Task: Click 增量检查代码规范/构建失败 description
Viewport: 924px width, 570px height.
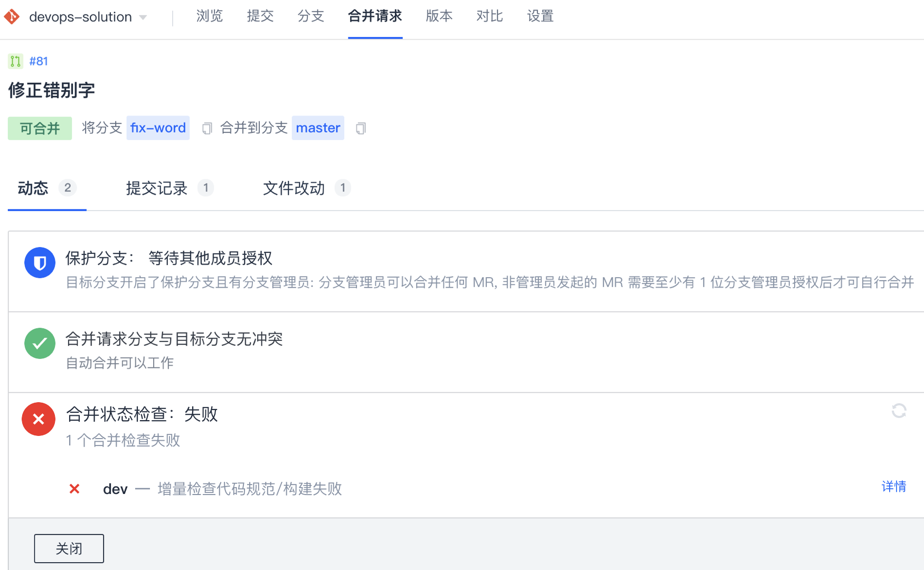Action: tap(250, 489)
